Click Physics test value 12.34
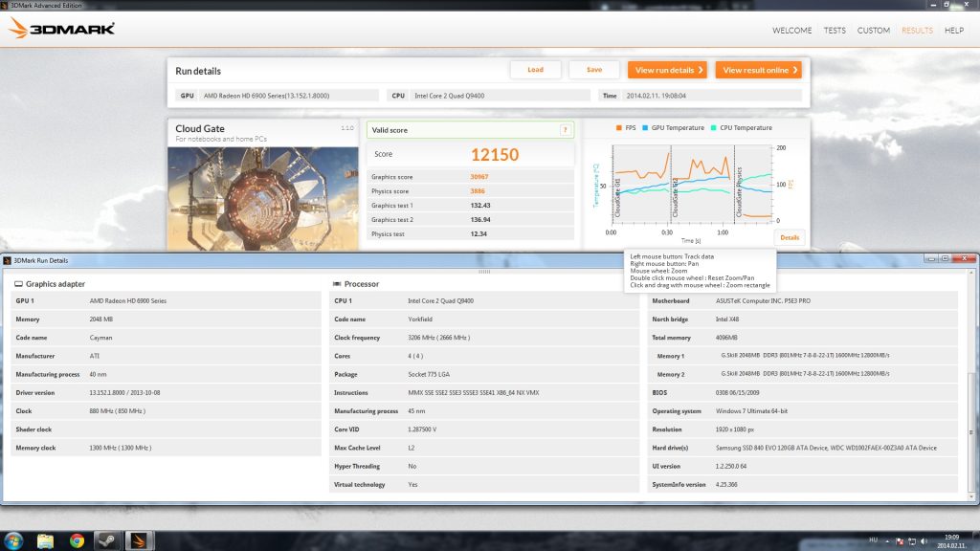 coord(479,234)
